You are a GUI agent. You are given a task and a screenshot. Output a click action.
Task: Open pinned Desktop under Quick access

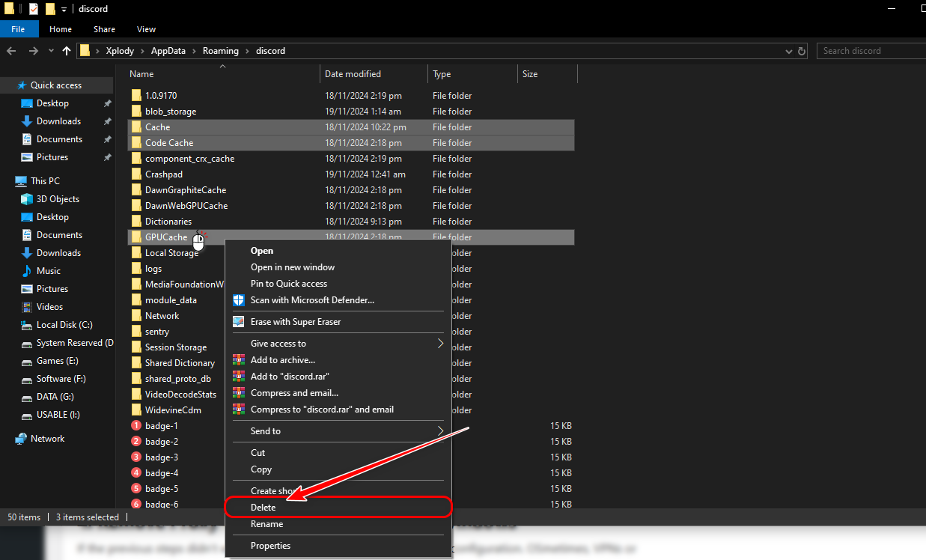click(x=52, y=103)
